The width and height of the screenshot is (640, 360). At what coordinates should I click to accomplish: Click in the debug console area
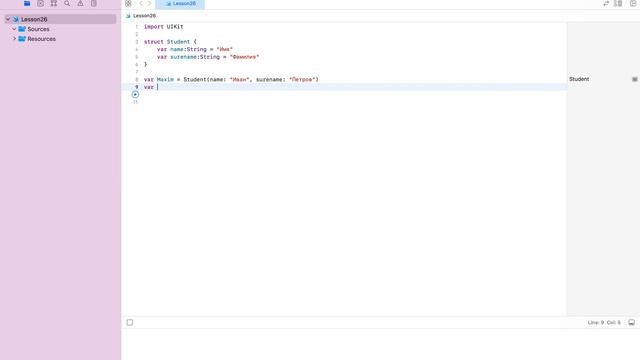pos(380,344)
